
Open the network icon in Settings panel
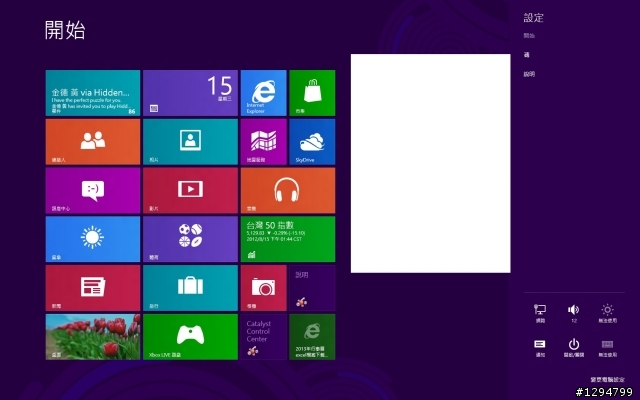tap(540, 313)
